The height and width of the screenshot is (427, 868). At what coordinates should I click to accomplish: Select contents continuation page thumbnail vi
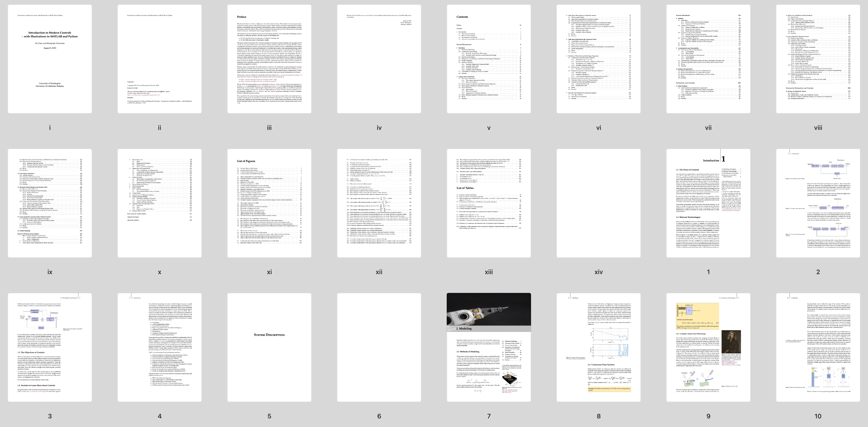[x=598, y=59]
